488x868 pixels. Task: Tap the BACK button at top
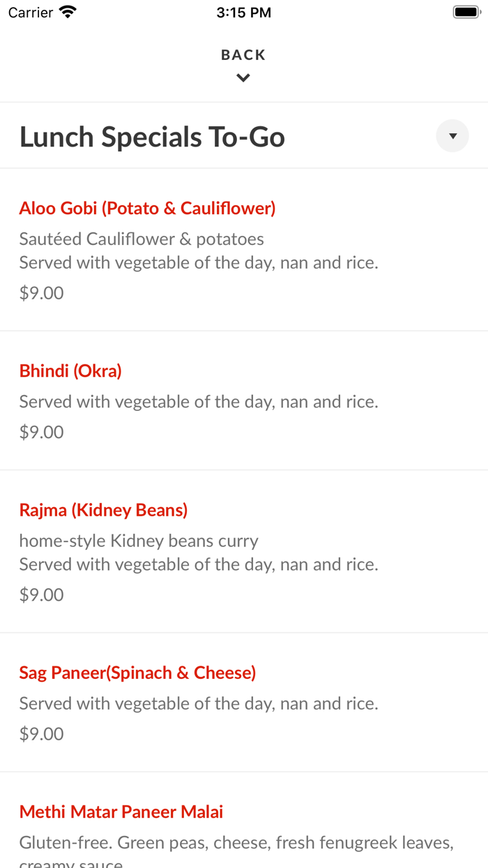pyautogui.click(x=243, y=55)
